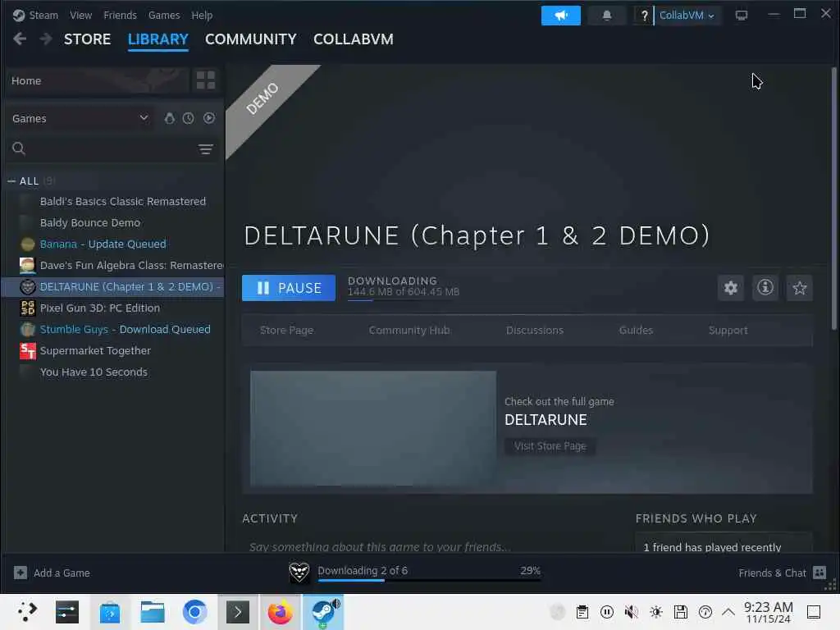Launch Firefox from taskbar

(x=281, y=612)
